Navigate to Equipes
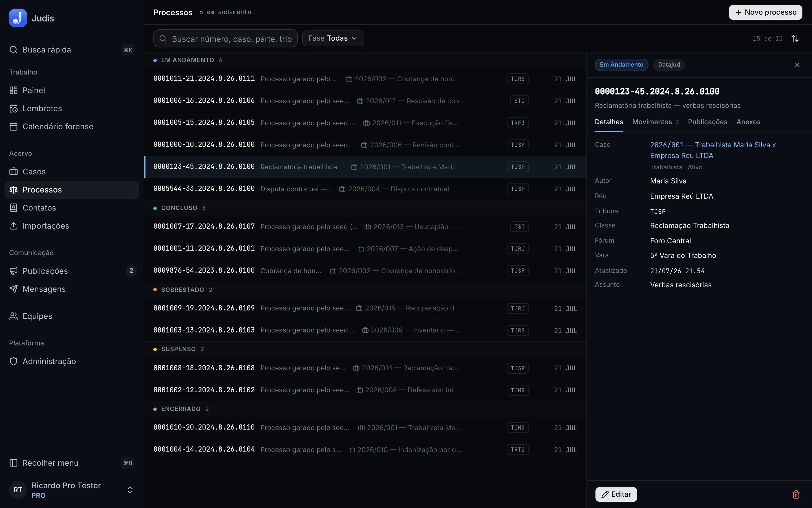The height and width of the screenshot is (508, 812). tap(72, 316)
